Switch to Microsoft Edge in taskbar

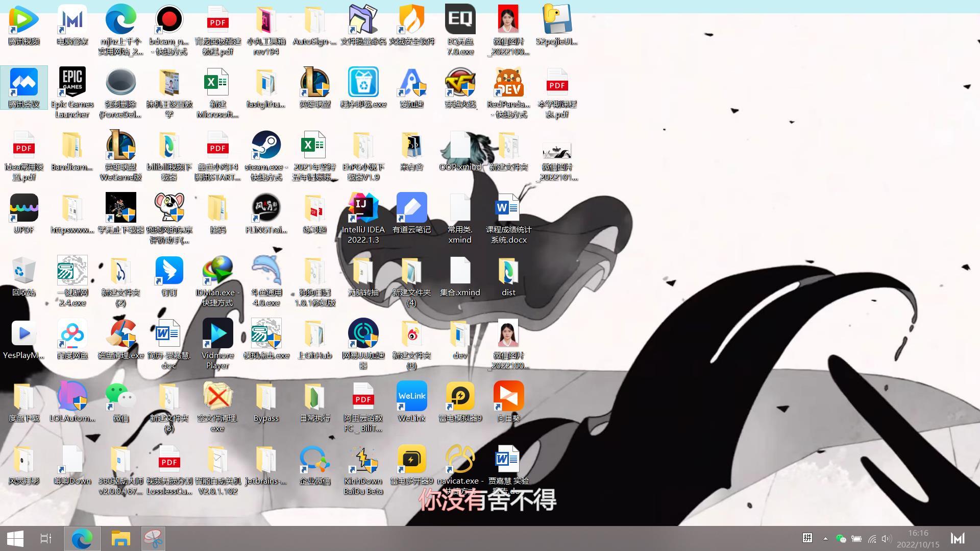coord(82,538)
